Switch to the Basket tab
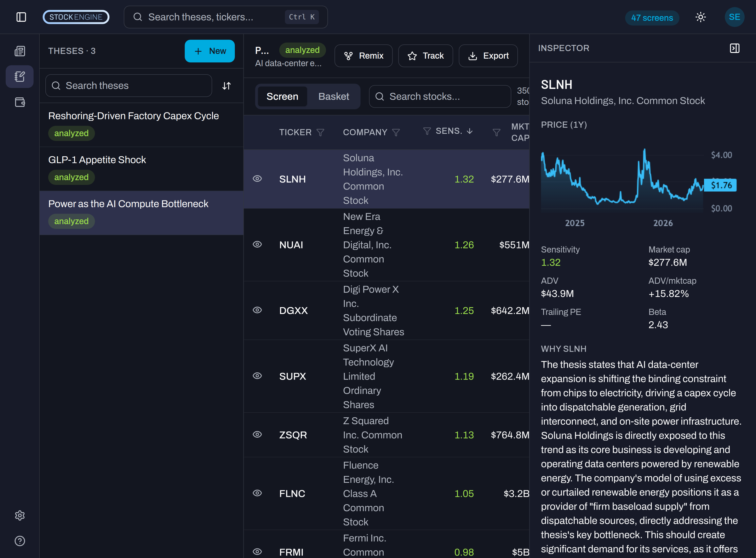The image size is (756, 558). (x=334, y=96)
